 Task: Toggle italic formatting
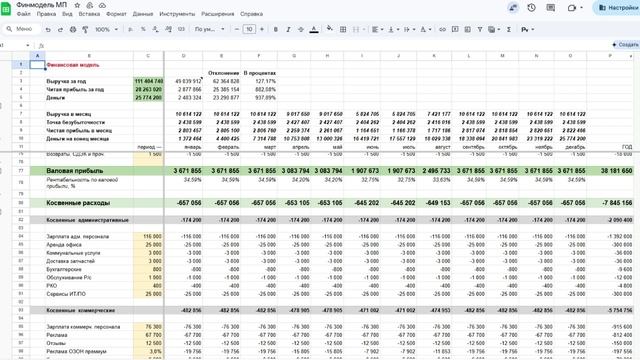pyautogui.click(x=288, y=29)
